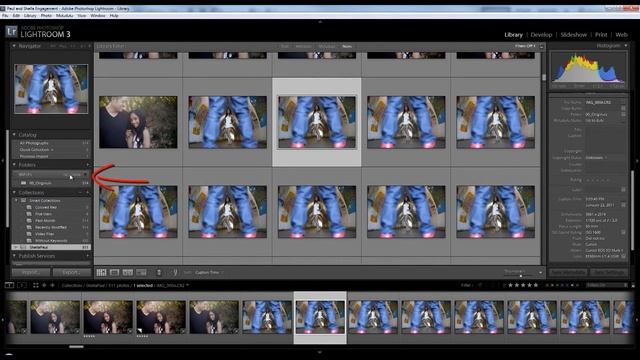
Task: Click the second window display icon
Action: point(22,285)
